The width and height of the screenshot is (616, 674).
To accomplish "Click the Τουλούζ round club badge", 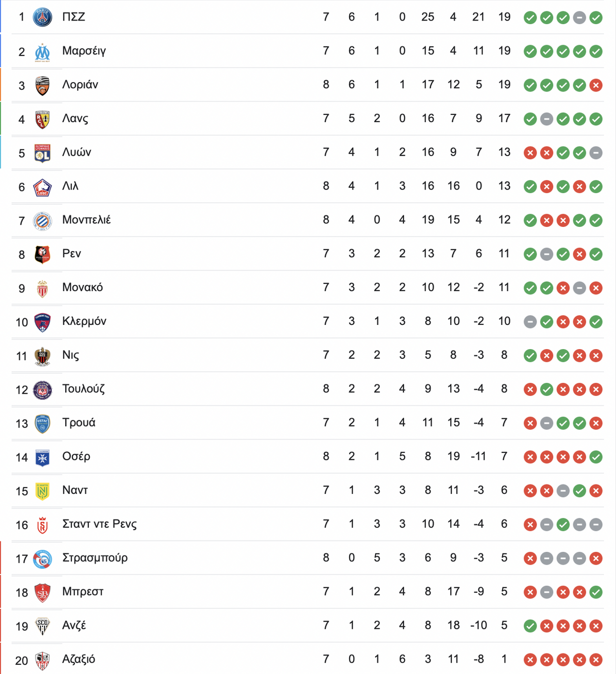I will point(43,390).
